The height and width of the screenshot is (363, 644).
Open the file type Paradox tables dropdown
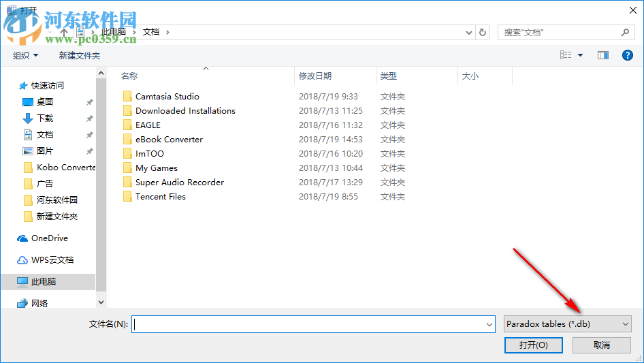tap(568, 324)
